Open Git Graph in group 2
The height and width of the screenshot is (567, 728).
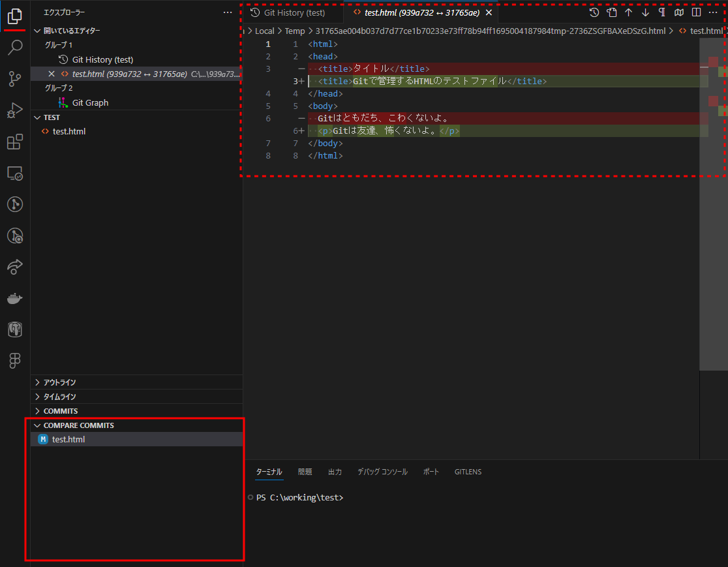[136, 102]
